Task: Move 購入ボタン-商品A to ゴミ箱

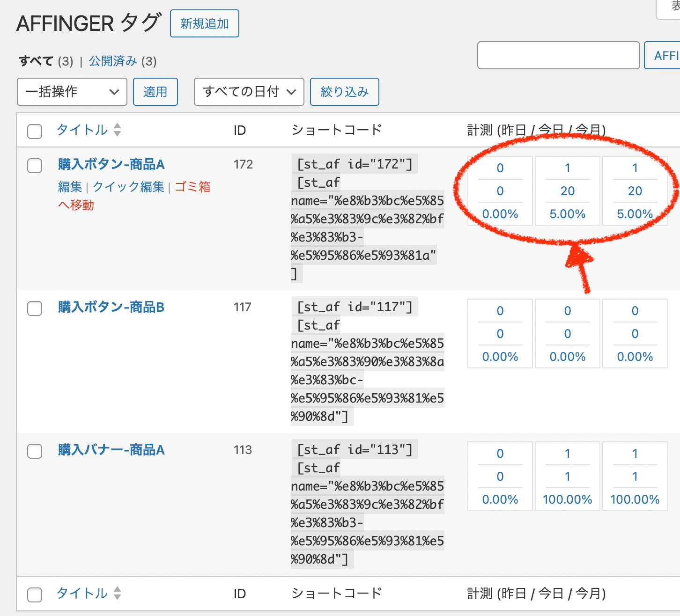Action: 192,187
